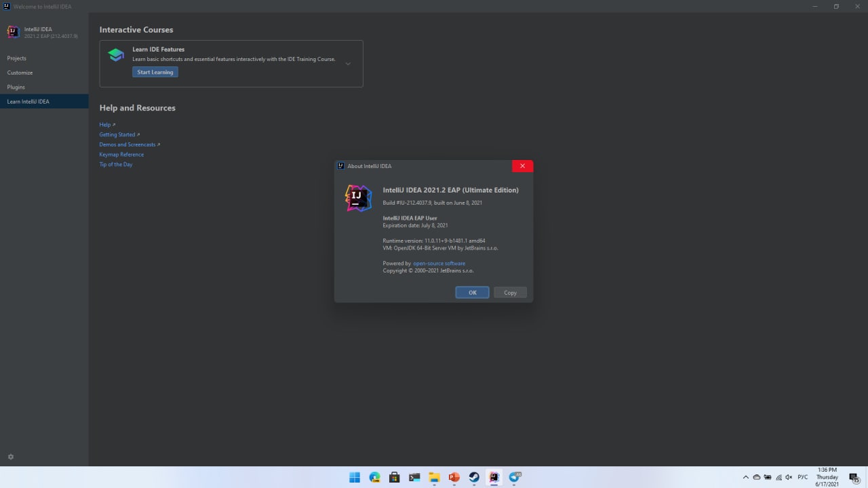Open the open-source software link

coord(439,263)
